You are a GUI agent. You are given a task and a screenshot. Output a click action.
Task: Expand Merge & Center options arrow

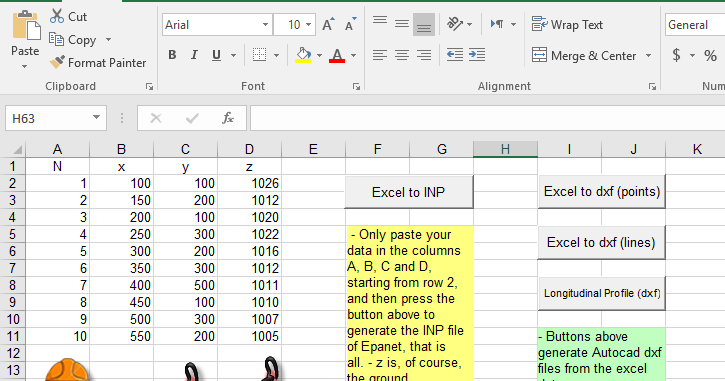pyautogui.click(x=649, y=55)
